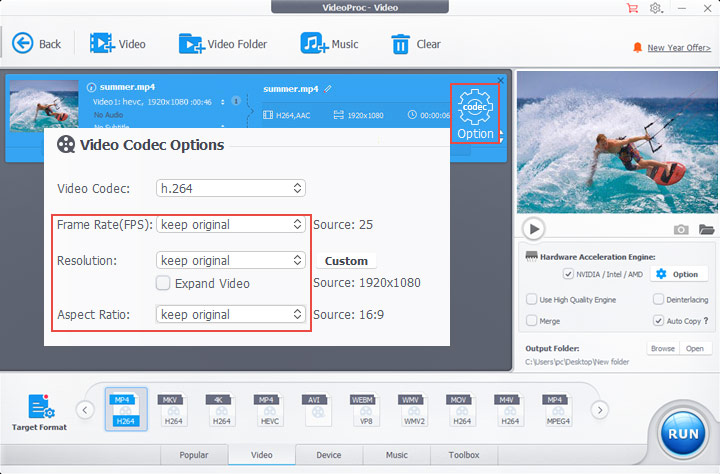The height and width of the screenshot is (474, 720).
Task: Open the shopping cart icon
Action: click(x=633, y=8)
